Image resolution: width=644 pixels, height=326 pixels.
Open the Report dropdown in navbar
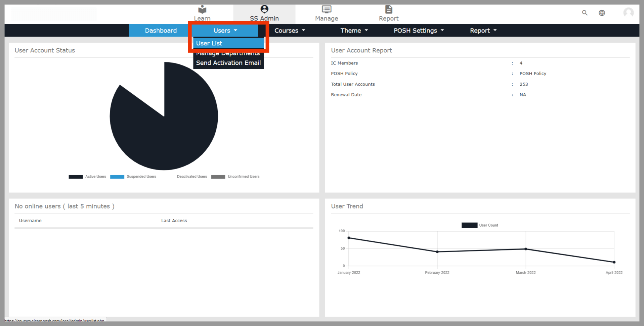click(483, 31)
